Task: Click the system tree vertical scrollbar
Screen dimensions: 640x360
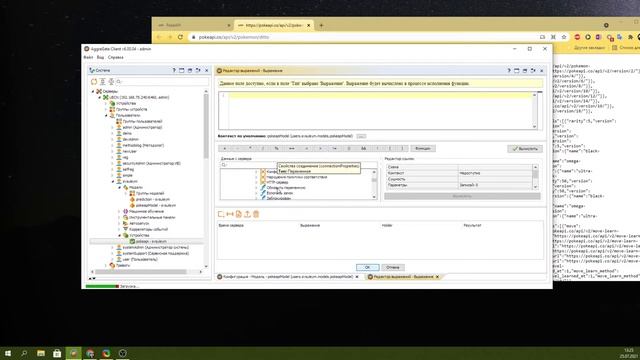Action: click(x=206, y=127)
